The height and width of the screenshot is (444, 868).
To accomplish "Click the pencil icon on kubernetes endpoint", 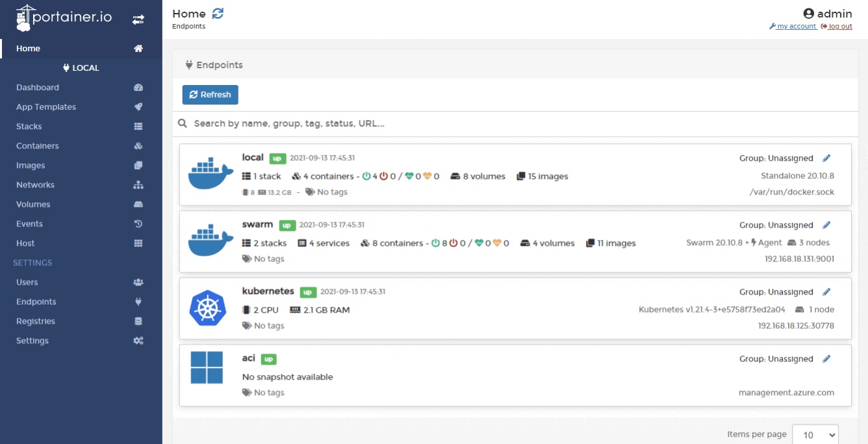I will (x=826, y=292).
